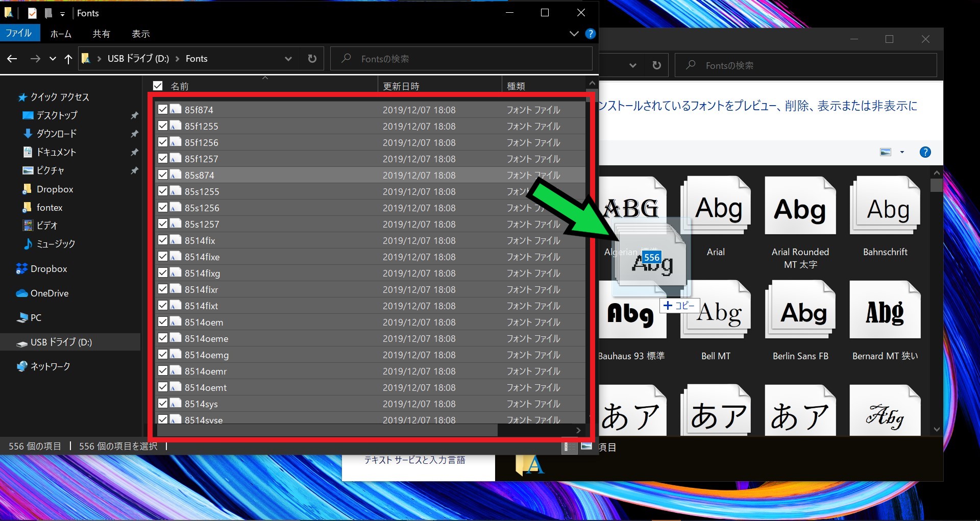Sort by 名前 column header

179,86
